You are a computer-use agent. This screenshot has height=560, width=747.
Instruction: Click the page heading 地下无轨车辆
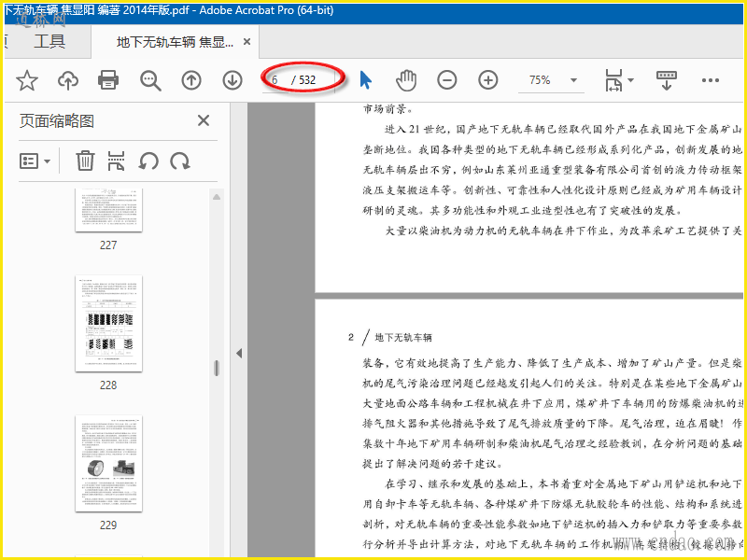[x=403, y=338]
